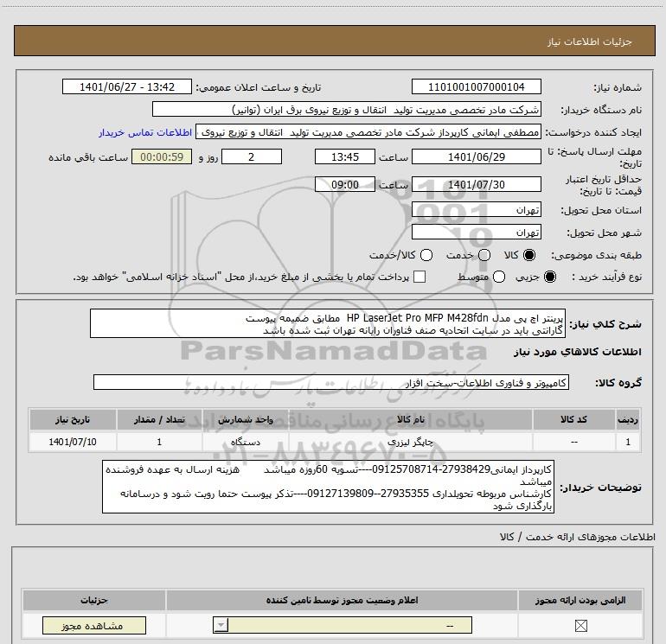The width and height of the screenshot is (666, 644).
Task: Click the response deadline date 1401/06/29
Action: (476, 156)
